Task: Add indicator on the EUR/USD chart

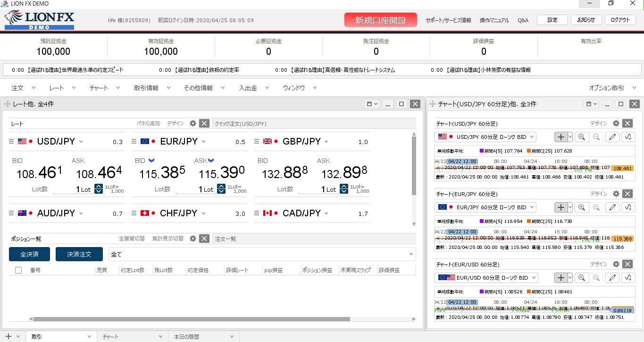Action: click(x=629, y=278)
